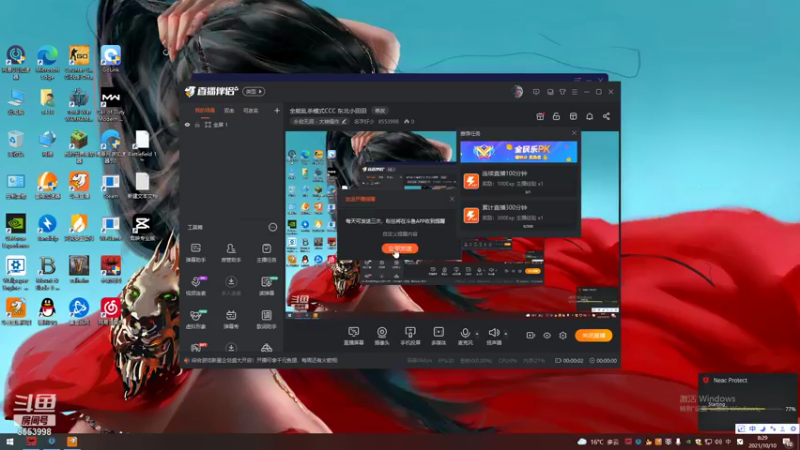
Task: Open Counter-Strike Global Offensive desktop shortcut
Action: click(x=79, y=62)
